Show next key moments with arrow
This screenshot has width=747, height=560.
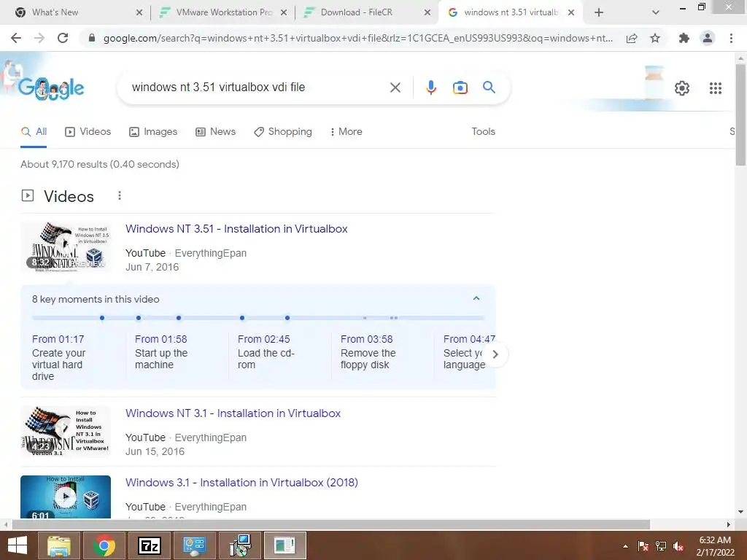(495, 354)
